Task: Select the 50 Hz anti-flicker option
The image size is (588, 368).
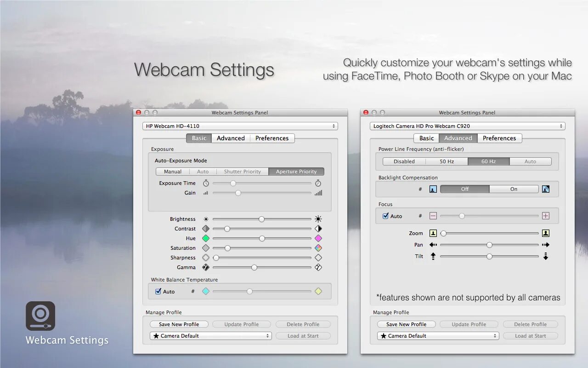Action: pyautogui.click(x=446, y=161)
